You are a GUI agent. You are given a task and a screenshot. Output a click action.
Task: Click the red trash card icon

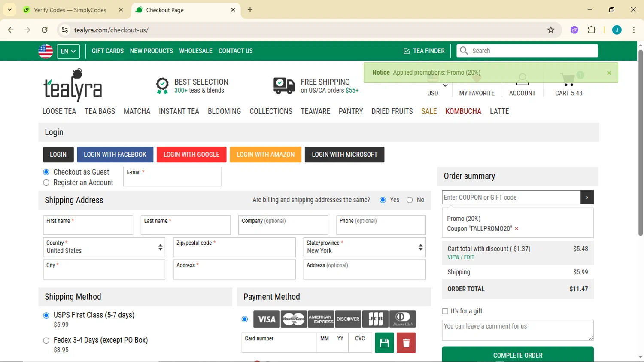click(406, 343)
